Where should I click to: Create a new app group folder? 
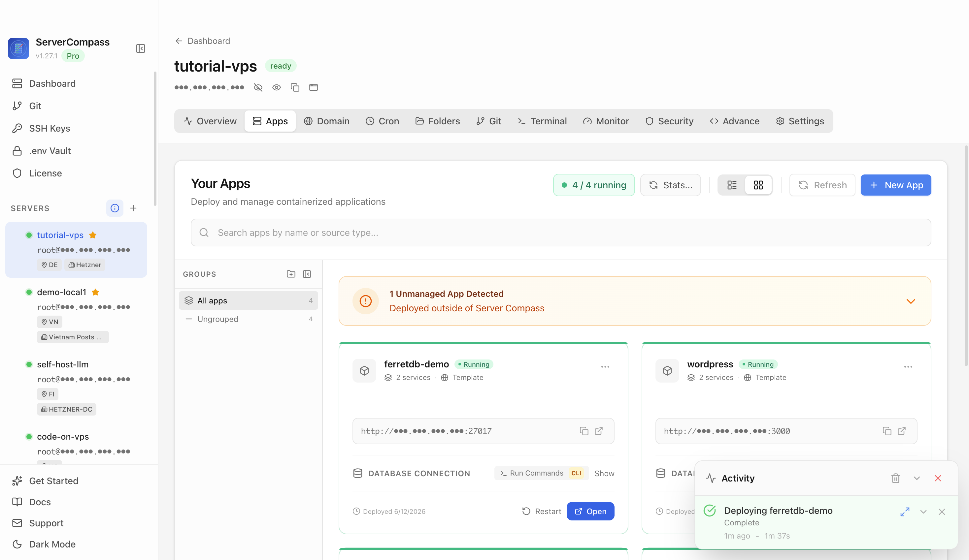(x=291, y=274)
